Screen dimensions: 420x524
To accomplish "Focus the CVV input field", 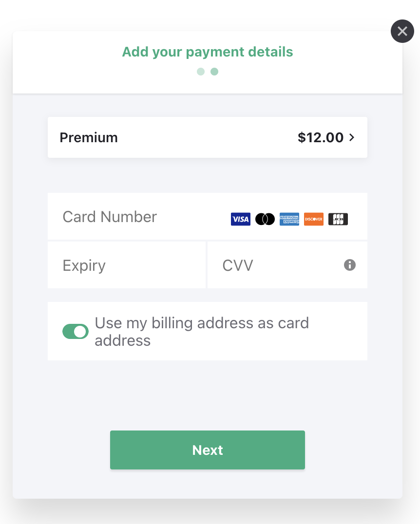I will [x=287, y=265].
